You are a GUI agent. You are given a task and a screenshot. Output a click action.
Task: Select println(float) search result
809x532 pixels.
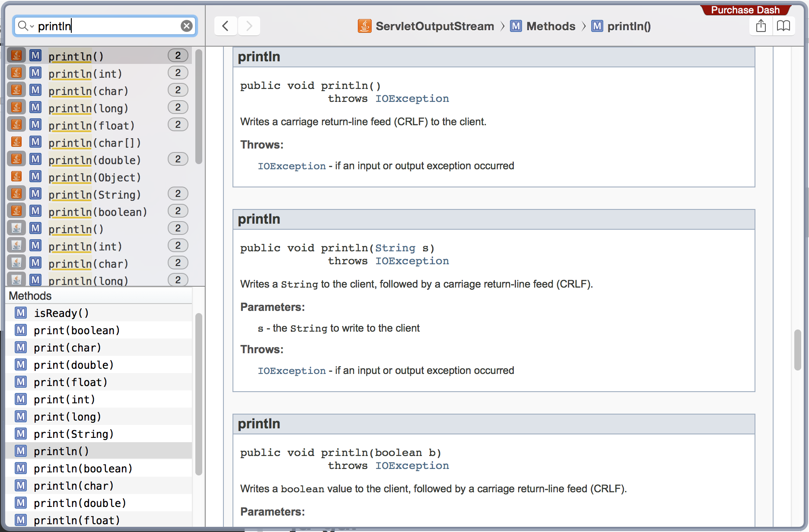[99, 125]
